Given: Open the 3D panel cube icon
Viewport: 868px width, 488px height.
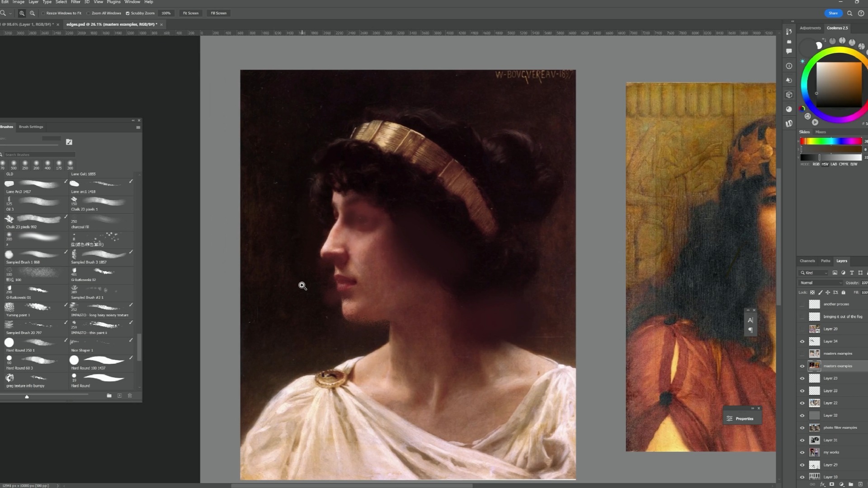Looking at the screenshot, I should tap(789, 95).
